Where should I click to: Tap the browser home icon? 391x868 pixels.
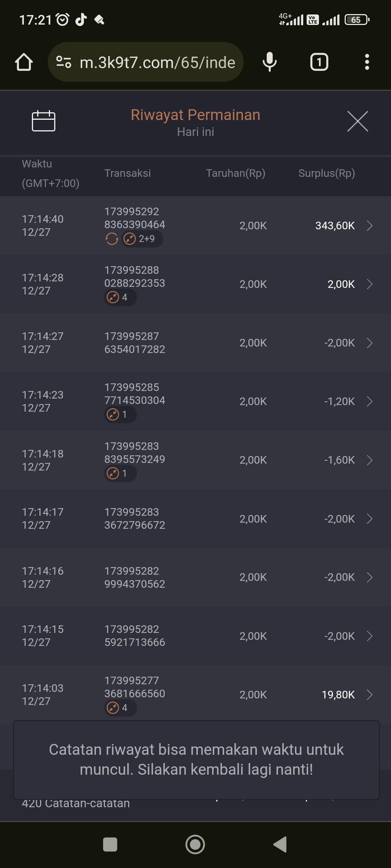tap(24, 62)
